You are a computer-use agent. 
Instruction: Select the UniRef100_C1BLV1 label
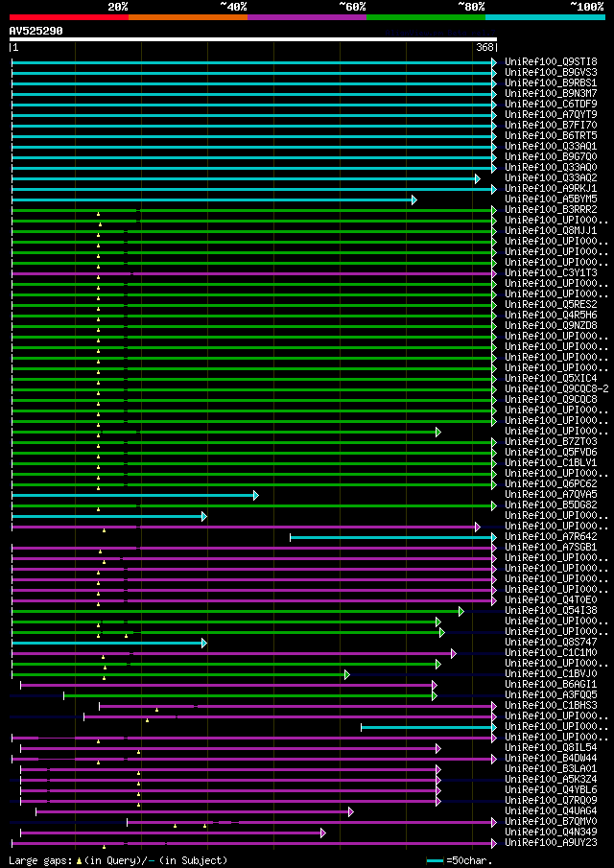551,463
